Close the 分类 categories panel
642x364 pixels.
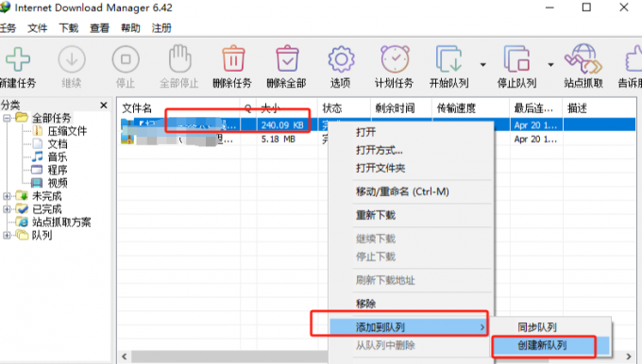click(104, 106)
